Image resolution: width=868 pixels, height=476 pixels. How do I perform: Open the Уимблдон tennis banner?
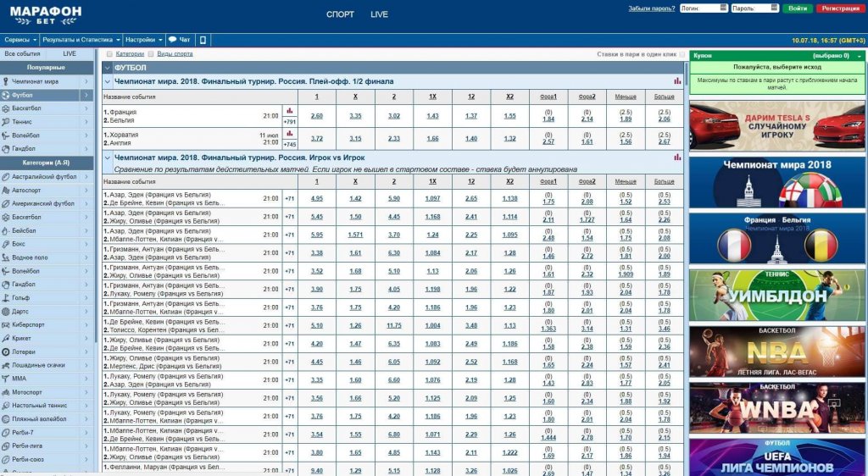[777, 296]
